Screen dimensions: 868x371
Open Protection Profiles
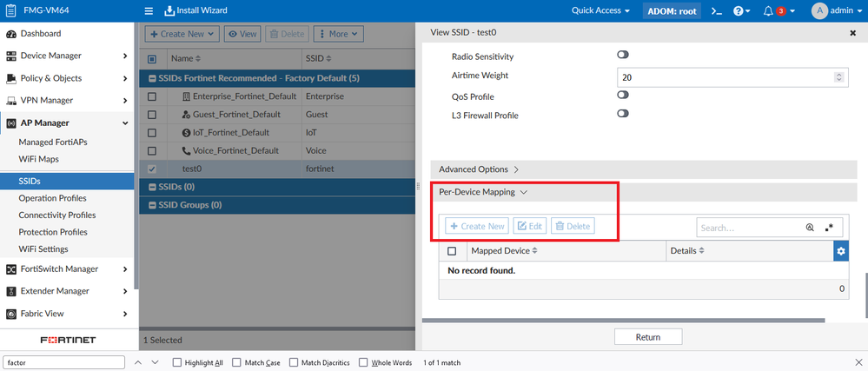click(x=53, y=232)
